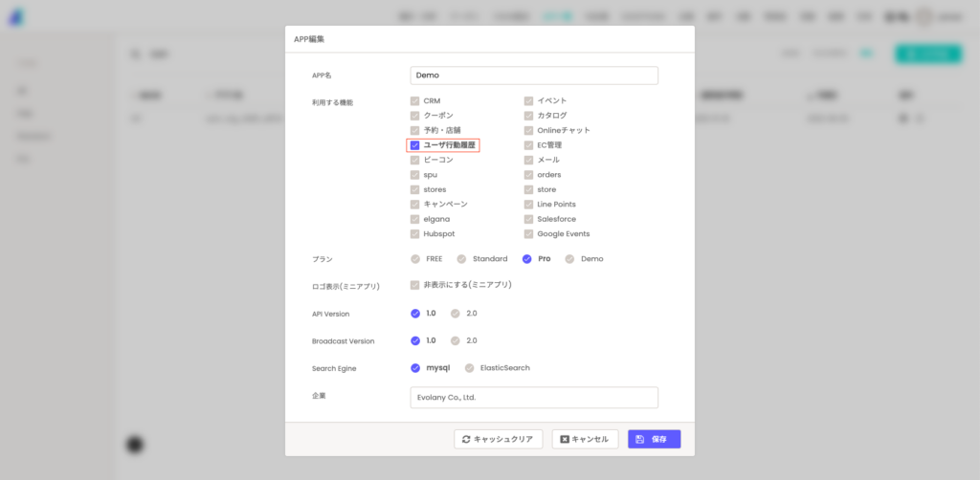
Task: Select ElasticSearch as the search engine
Action: click(470, 368)
